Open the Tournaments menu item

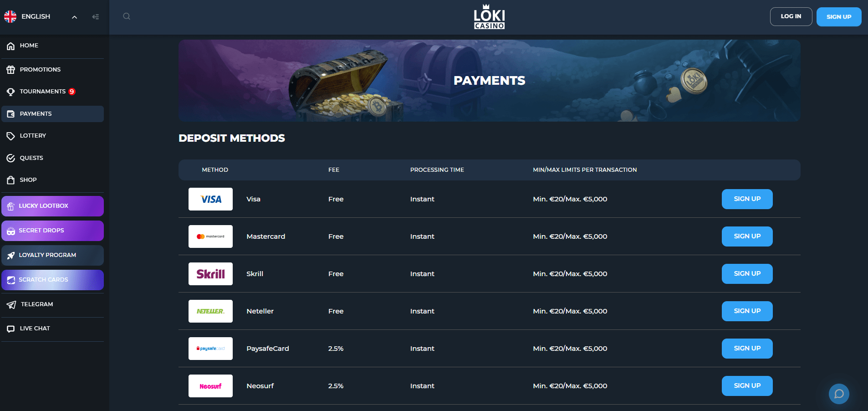tap(43, 92)
